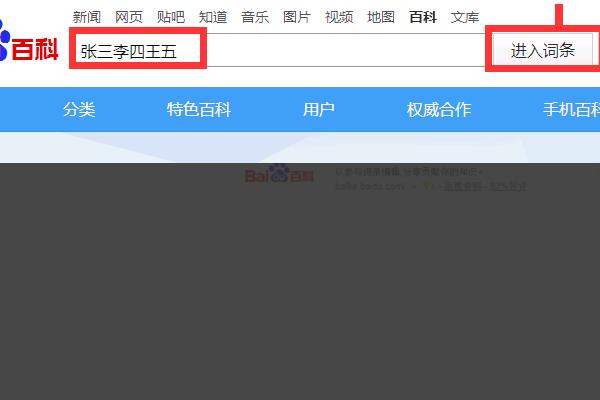Open the 权威合作 menu
Viewport: 600px width, 400px height.
439,109
